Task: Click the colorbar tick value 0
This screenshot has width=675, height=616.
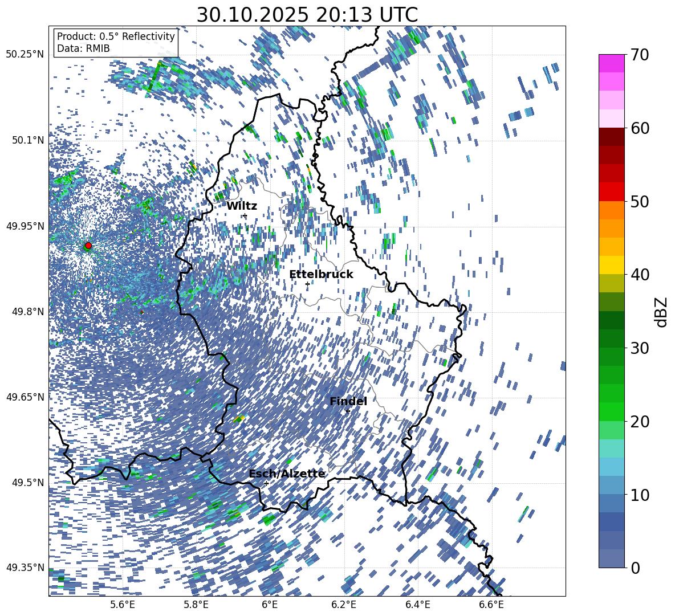Action: [x=635, y=568]
